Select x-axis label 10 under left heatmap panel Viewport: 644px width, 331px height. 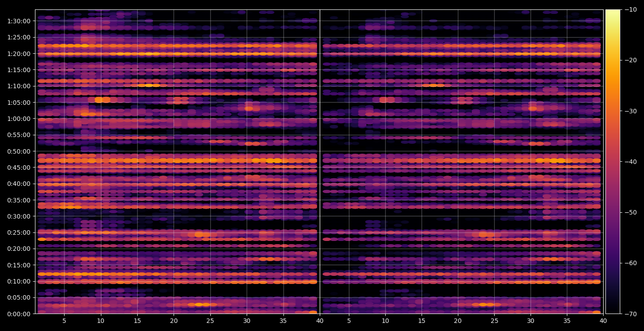100,321
